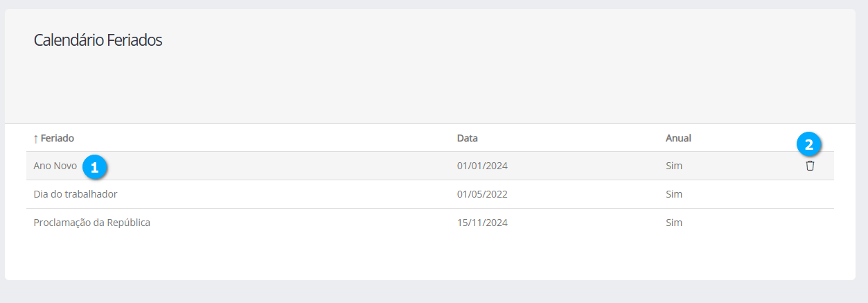Click the blue number 2 callout badge
The image size is (868, 303).
pos(808,145)
